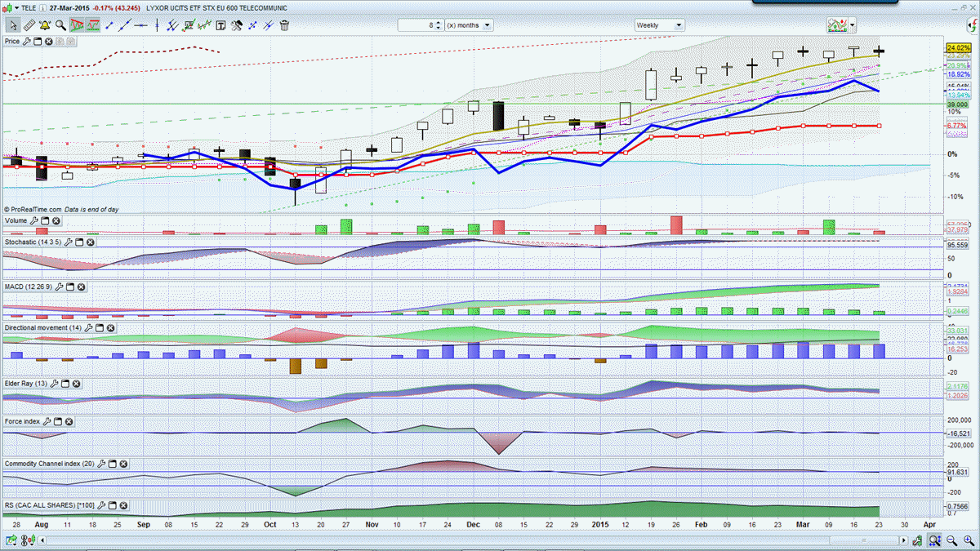Click the Stochastic value 95.559 label
Image resolution: width=980 pixels, height=551 pixels.
[957, 245]
